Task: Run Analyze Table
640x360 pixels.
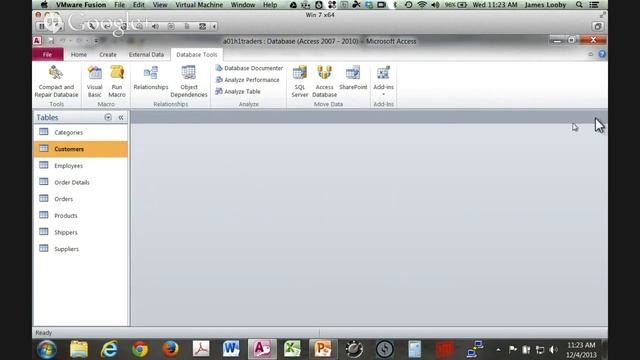Action: [238, 91]
